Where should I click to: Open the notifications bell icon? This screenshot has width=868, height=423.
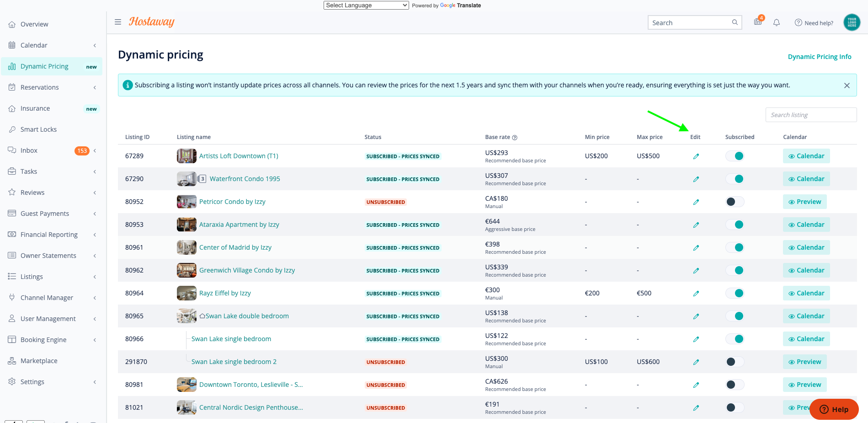pyautogui.click(x=776, y=22)
